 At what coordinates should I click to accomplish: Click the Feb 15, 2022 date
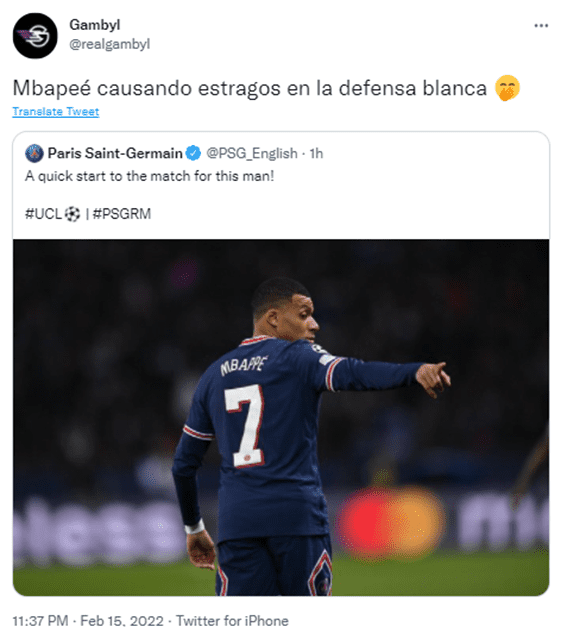coord(122,620)
